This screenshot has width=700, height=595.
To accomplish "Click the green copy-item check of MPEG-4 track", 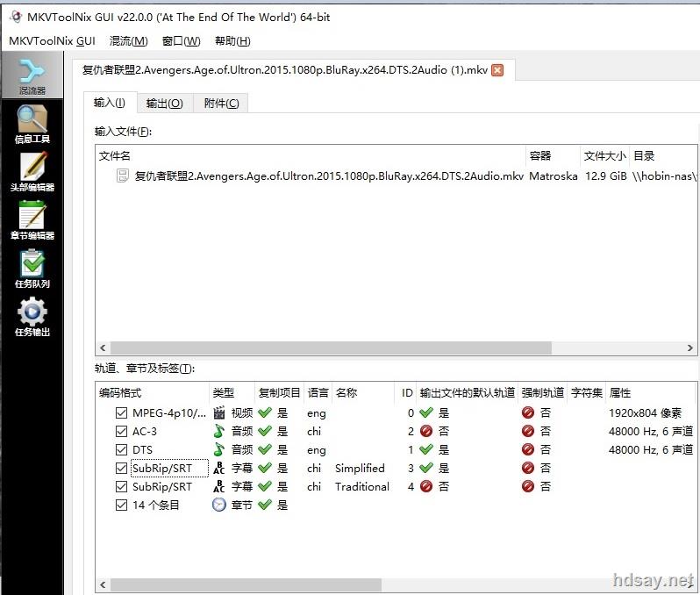I will point(265,412).
